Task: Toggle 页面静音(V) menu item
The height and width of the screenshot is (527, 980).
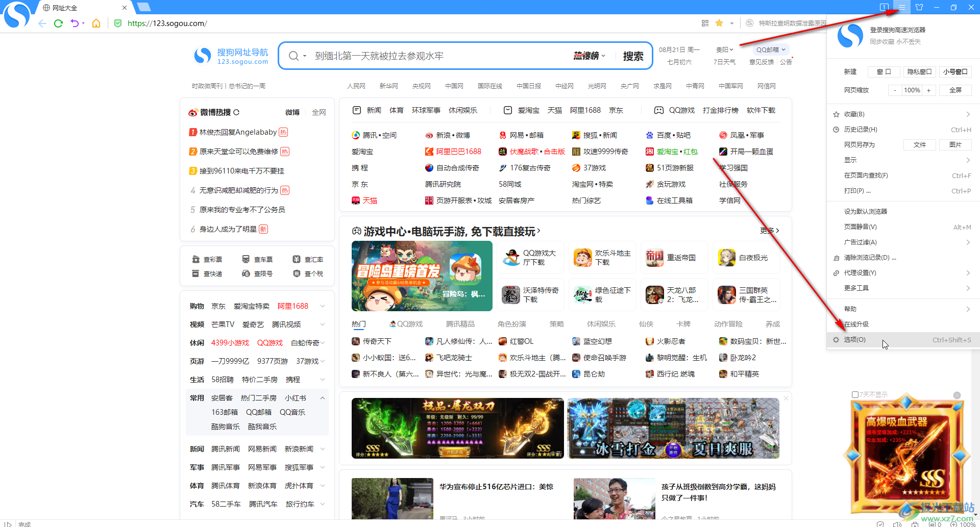Action: 903,227
